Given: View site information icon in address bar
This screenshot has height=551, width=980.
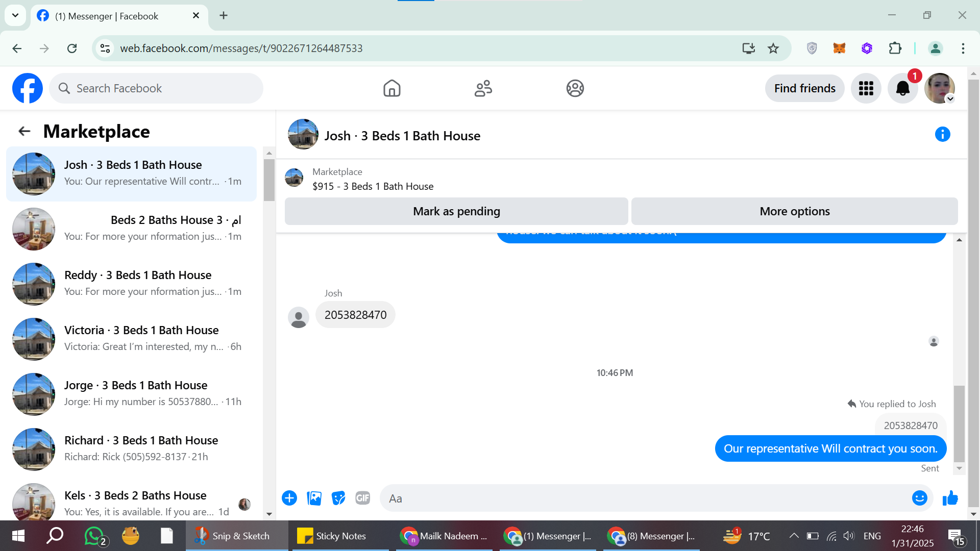Looking at the screenshot, I should [105, 48].
